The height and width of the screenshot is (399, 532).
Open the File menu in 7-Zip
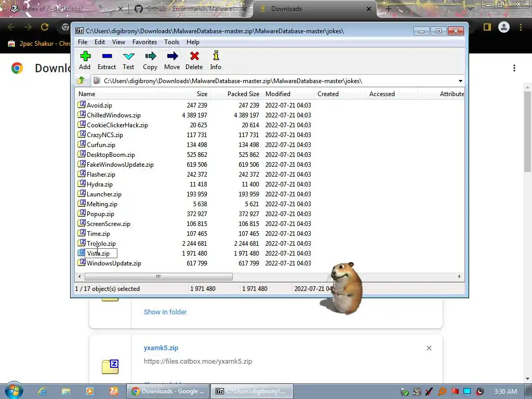pos(83,42)
